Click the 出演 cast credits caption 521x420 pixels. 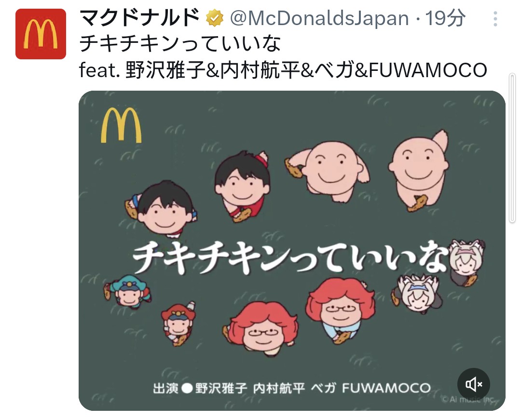[x=291, y=388]
